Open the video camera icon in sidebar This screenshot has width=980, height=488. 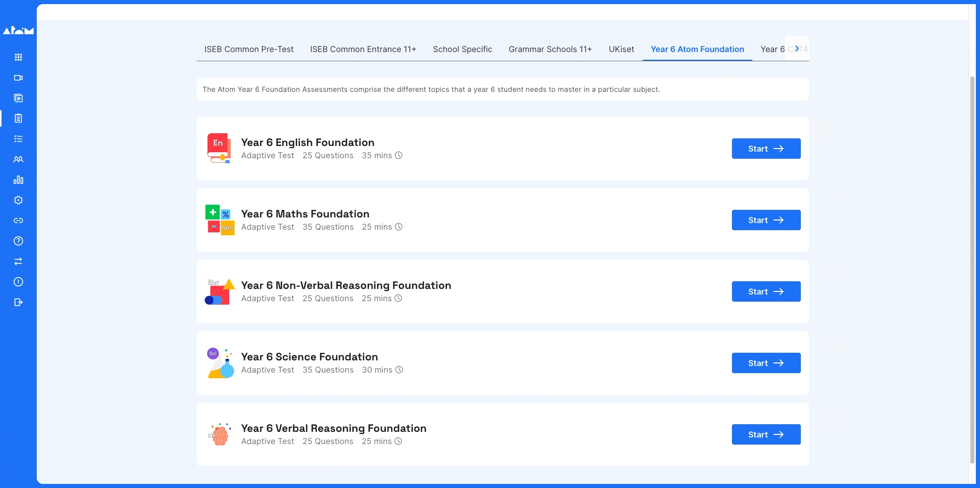(18, 78)
